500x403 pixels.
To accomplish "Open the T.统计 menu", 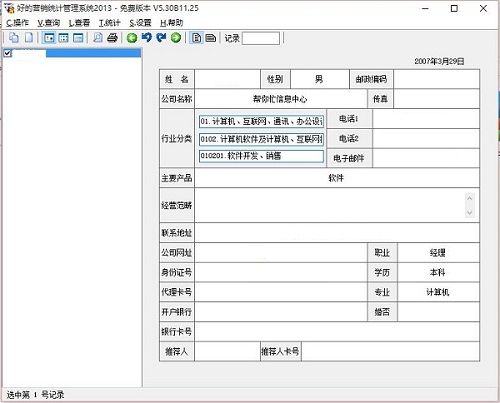I will pyautogui.click(x=109, y=23).
